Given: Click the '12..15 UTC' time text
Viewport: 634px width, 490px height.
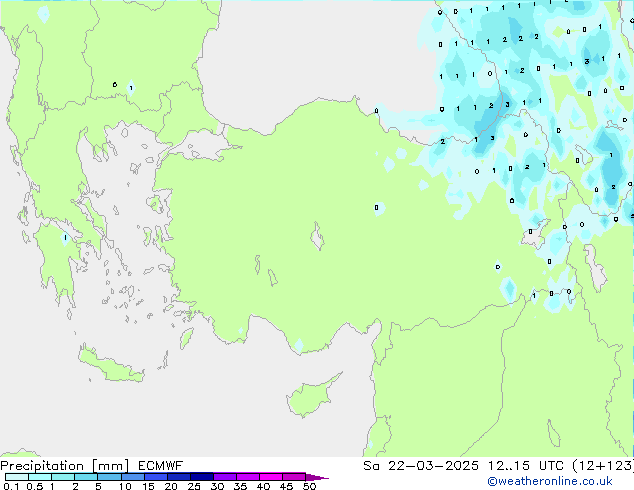Looking at the screenshot, I should [x=526, y=466].
